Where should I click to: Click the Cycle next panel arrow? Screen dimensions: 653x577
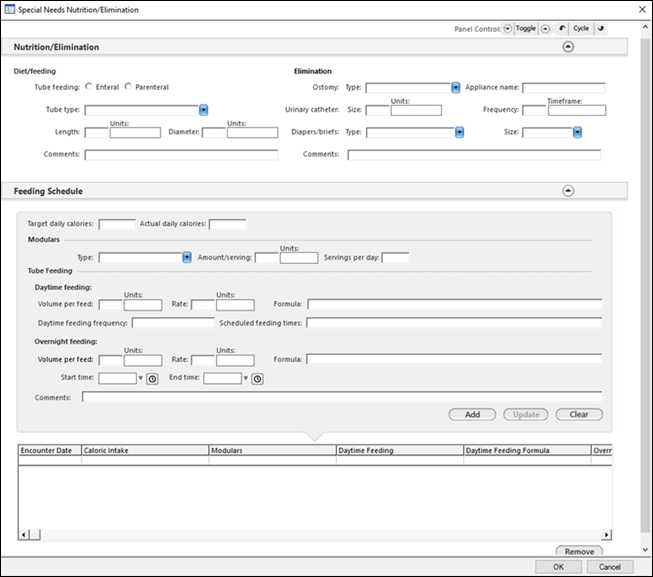[x=600, y=28]
